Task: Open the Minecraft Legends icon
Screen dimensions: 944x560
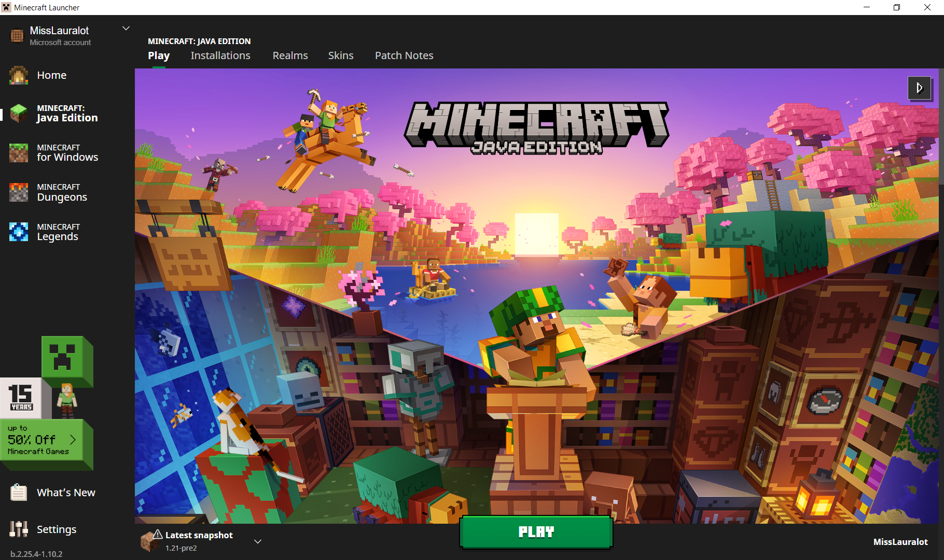Action: 19,232
